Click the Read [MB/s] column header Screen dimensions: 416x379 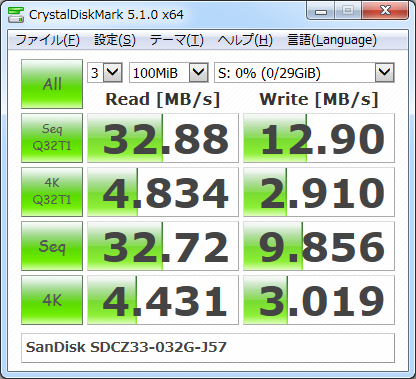click(163, 99)
